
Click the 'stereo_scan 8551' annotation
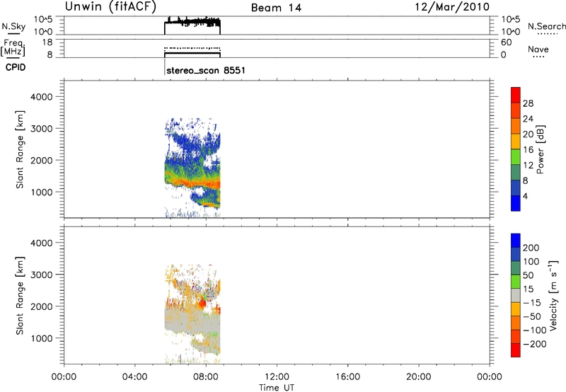click(206, 70)
